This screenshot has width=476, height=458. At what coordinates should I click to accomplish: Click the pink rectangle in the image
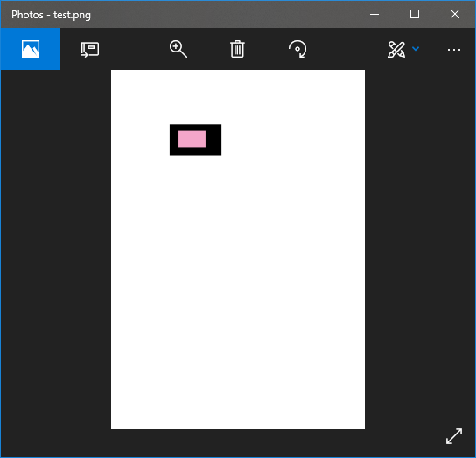click(192, 139)
